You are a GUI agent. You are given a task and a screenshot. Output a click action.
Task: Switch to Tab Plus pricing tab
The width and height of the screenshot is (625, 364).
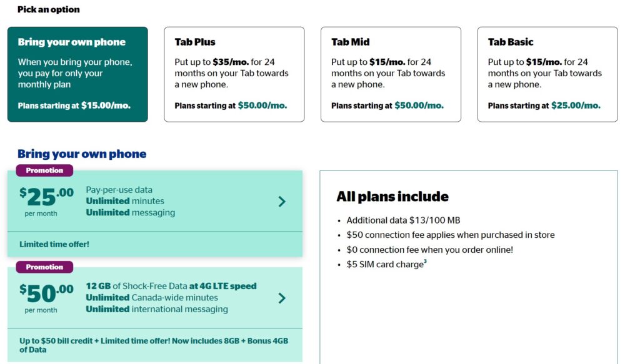[234, 73]
